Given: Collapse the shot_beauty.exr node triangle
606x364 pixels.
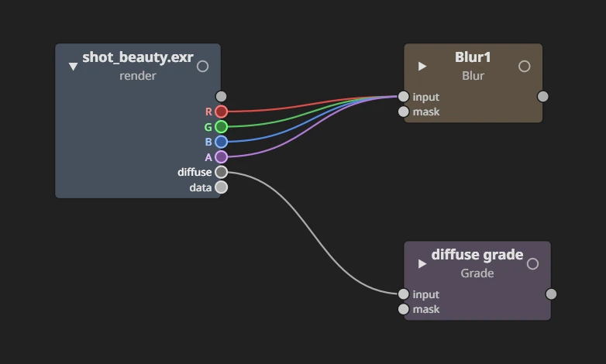Looking at the screenshot, I should [x=73, y=67].
